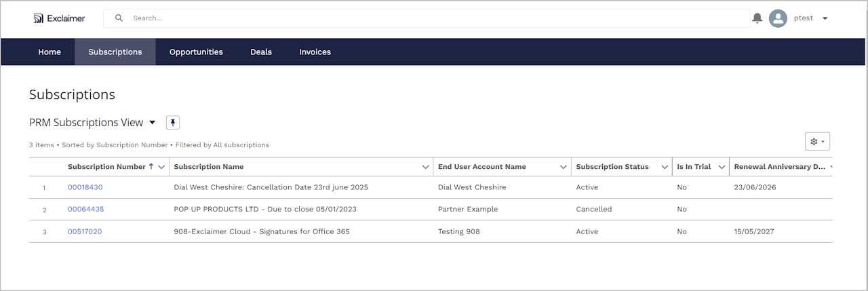Open the Subscription Name column menu
This screenshot has width=868, height=291.
[426, 167]
